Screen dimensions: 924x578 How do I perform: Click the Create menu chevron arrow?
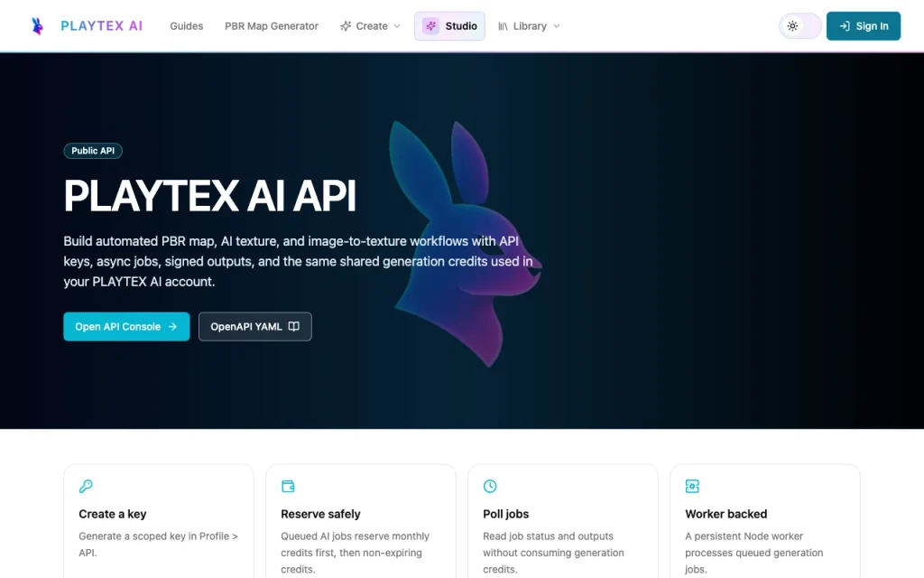pos(397,26)
